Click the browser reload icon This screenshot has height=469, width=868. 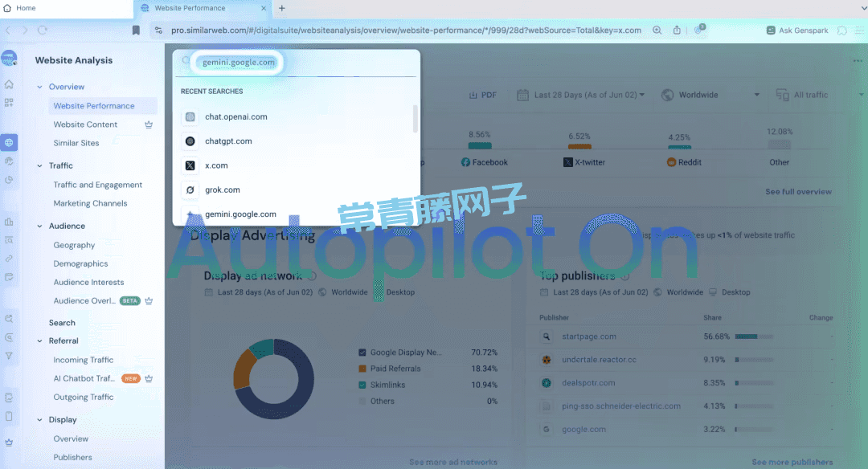(x=43, y=31)
